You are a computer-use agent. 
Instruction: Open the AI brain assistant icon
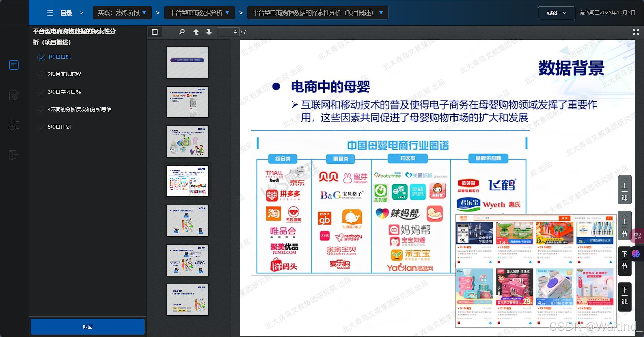click(636, 254)
